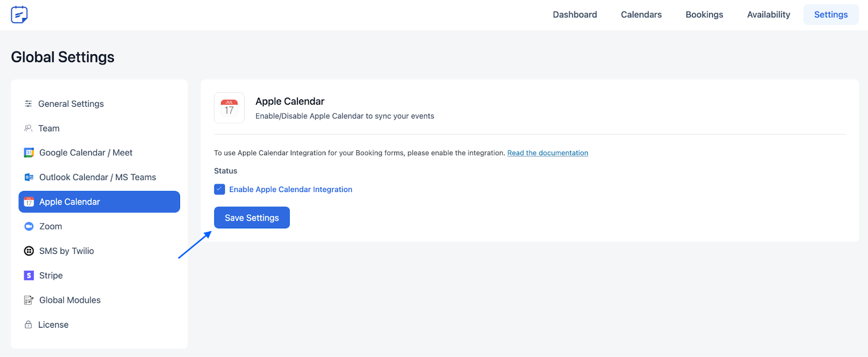Viewport: 868px width, 357px height.
Task: Click the Global Modules icon
Action: coord(29,300)
